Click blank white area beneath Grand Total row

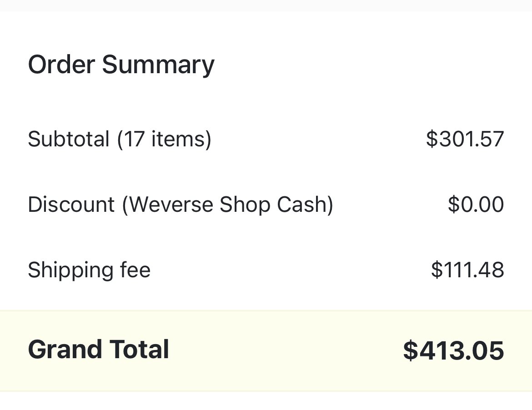click(266, 401)
